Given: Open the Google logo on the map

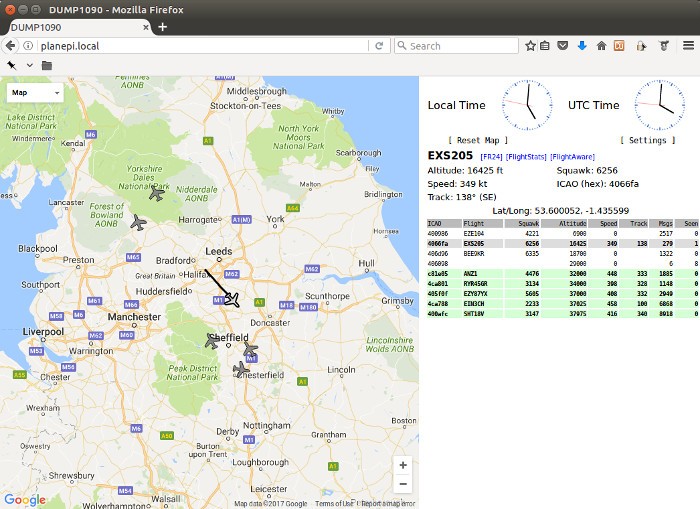Looking at the screenshot, I should [x=25, y=500].
